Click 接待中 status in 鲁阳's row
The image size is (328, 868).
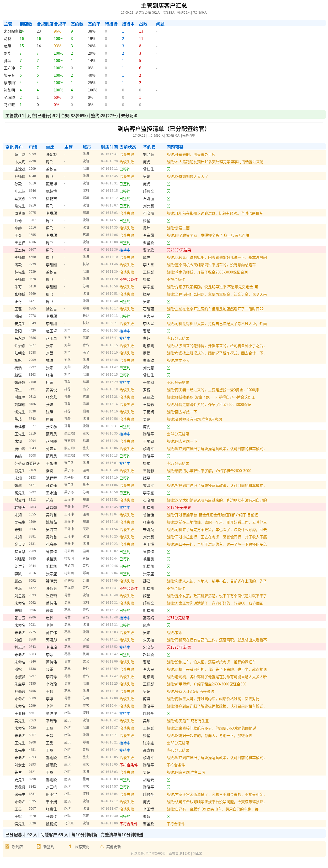tap(125, 331)
